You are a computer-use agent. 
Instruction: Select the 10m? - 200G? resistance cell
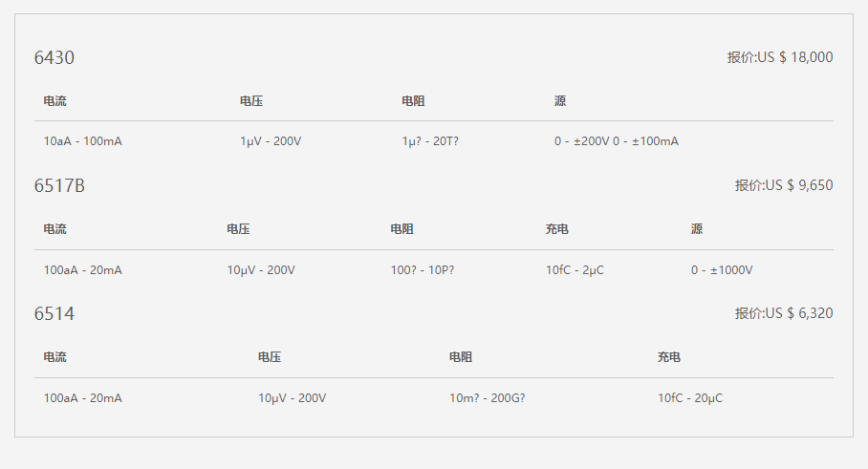[x=487, y=398]
